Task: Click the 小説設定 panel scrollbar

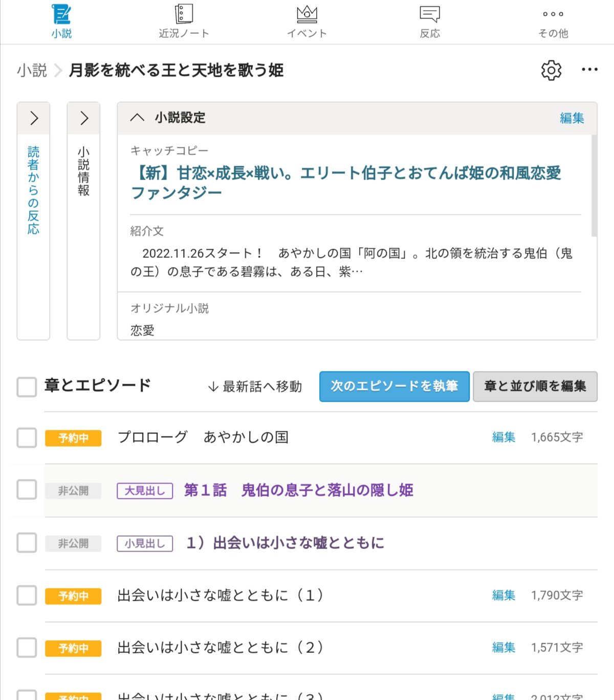Action: click(x=594, y=185)
